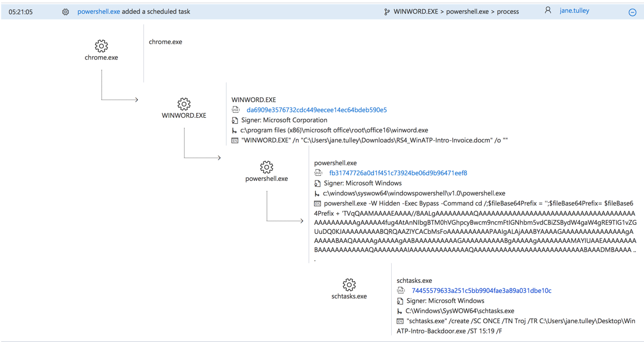Click the SHA1 icon beside the WINWORD.EXE hash
This screenshot has height=342, width=644.
tap(236, 110)
